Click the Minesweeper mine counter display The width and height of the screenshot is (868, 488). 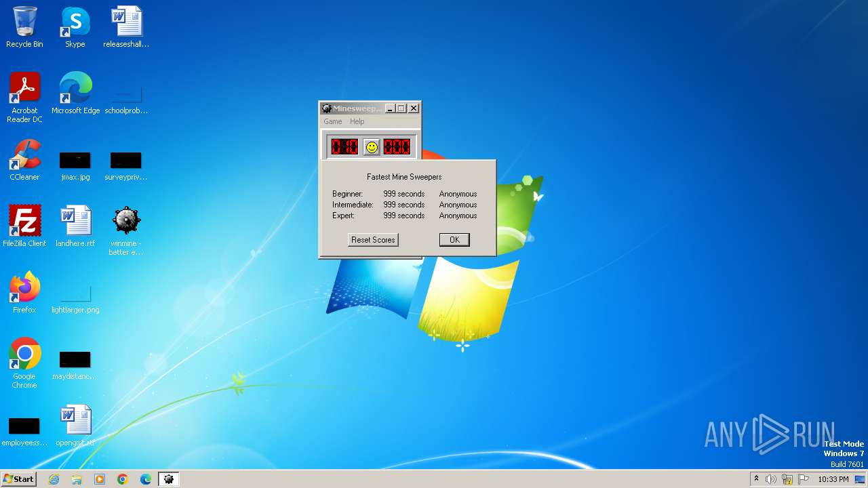pyautogui.click(x=344, y=147)
